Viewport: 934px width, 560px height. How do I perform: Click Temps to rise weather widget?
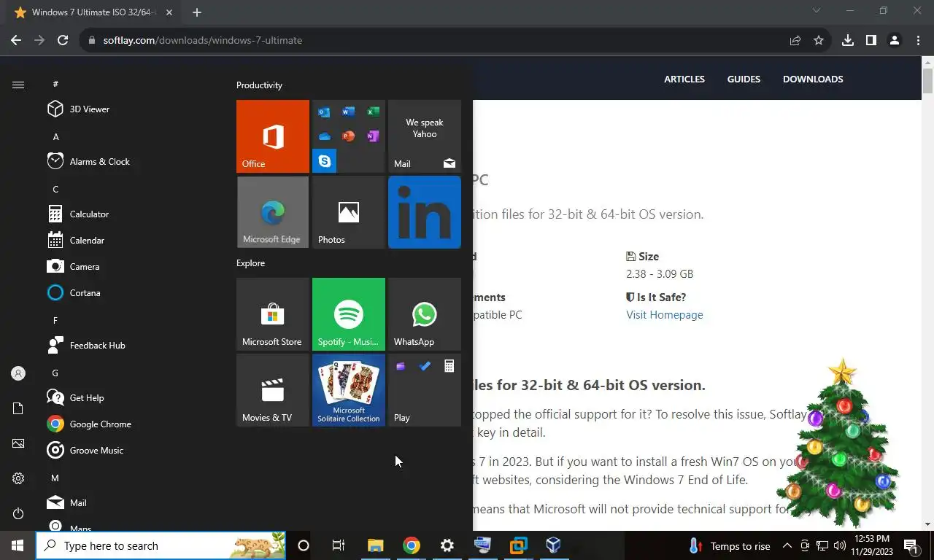[730, 545]
